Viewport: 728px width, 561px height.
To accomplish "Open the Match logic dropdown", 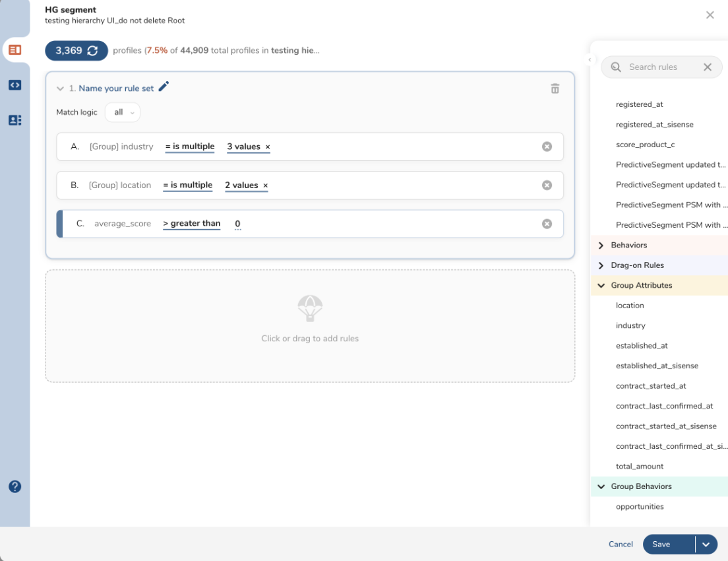I will coord(123,112).
